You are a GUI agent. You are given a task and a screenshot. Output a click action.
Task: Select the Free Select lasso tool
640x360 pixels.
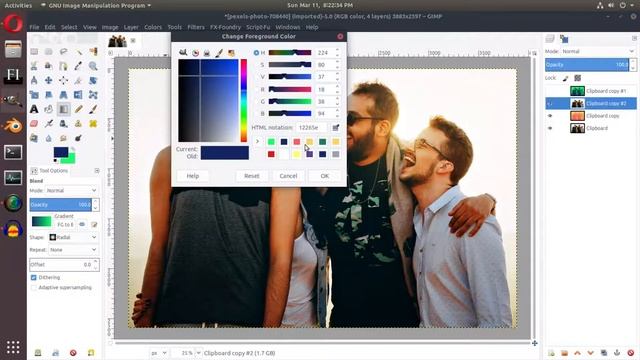tap(63, 51)
